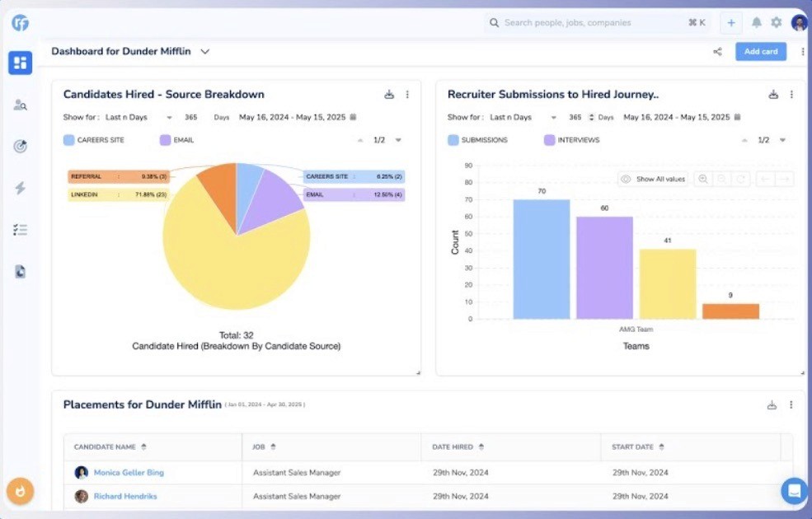
Task: Click the Add card button
Action: click(761, 52)
